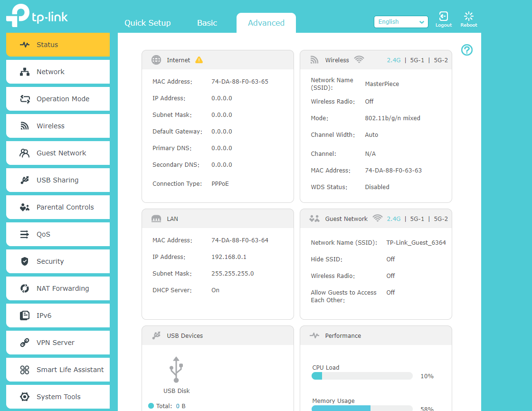Click the Status heartbeat icon in sidebar

pyautogui.click(x=24, y=45)
